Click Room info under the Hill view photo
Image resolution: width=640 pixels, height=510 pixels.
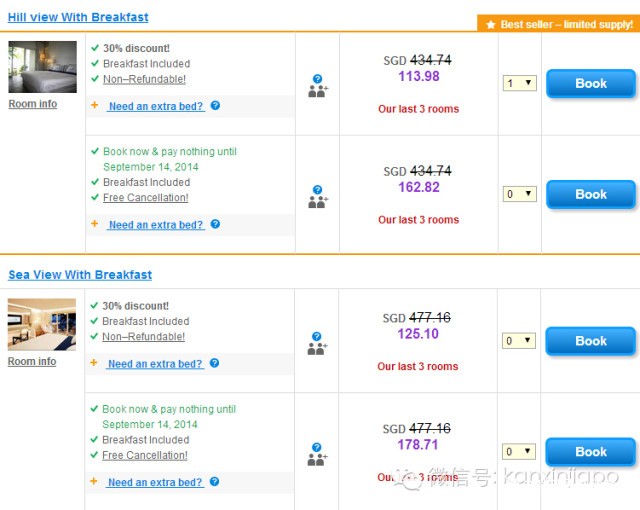(x=33, y=104)
